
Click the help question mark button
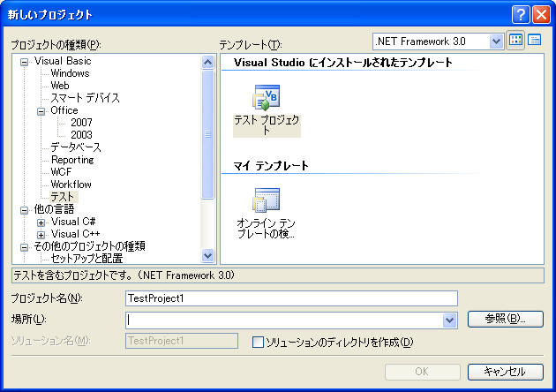521,14
